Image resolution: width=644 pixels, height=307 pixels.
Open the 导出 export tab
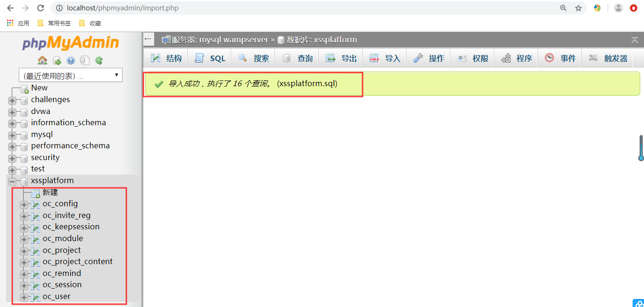click(341, 58)
